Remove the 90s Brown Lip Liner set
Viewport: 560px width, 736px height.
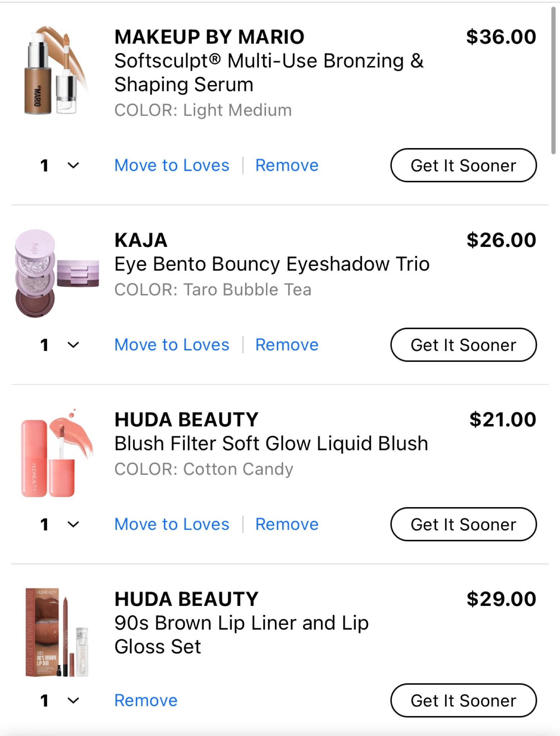[x=146, y=700]
